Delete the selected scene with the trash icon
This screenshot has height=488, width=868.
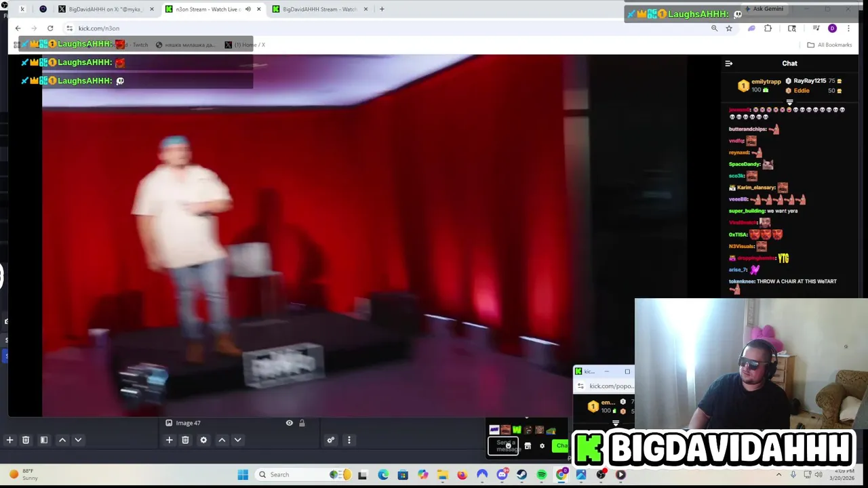(x=26, y=440)
